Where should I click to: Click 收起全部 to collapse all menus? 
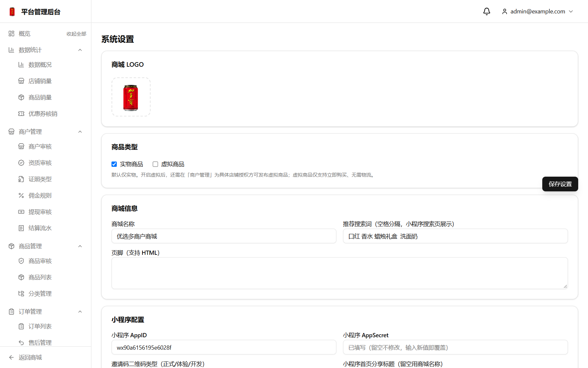click(76, 34)
